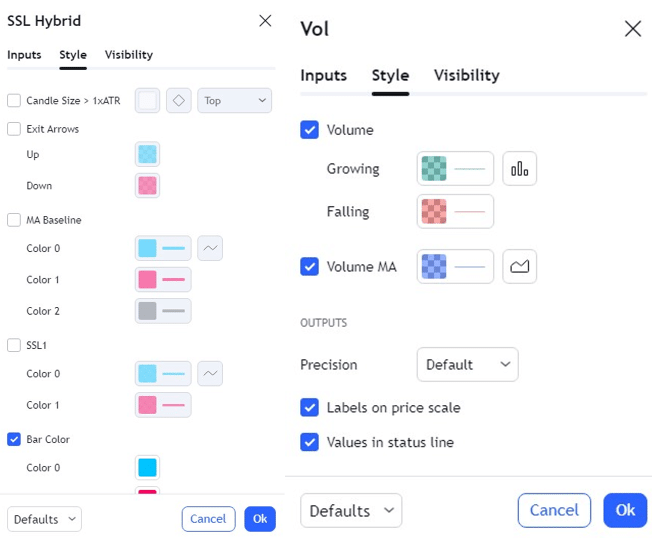This screenshot has height=538, width=652.
Task: Open area plot type for Volume MA
Action: pyautogui.click(x=519, y=267)
